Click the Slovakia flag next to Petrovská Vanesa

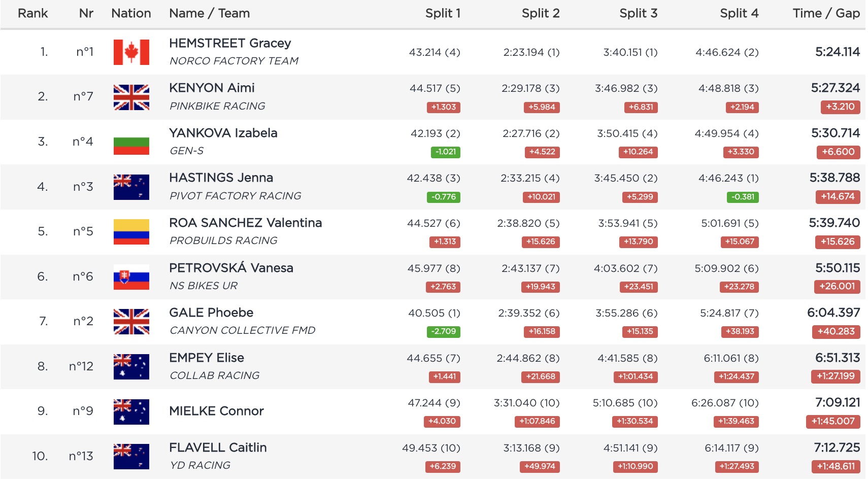(131, 277)
